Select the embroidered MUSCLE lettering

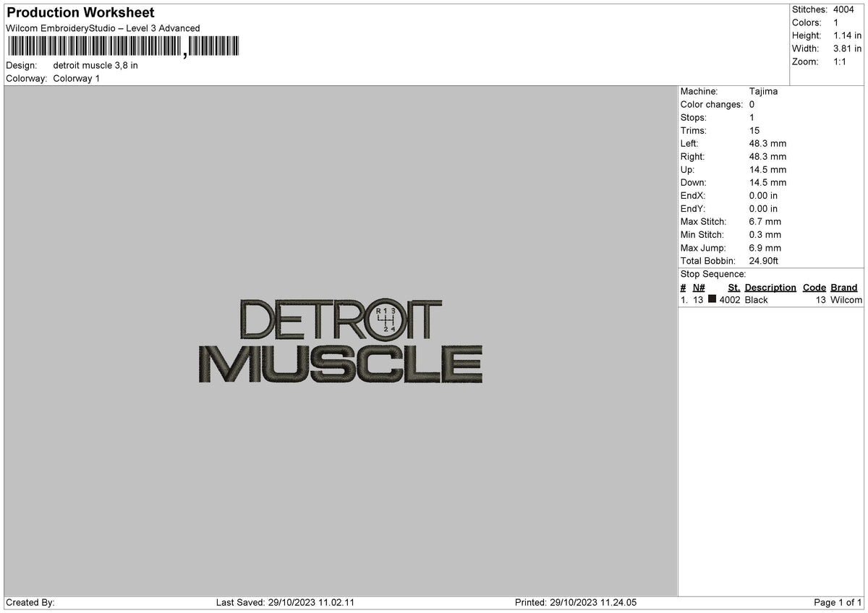[x=340, y=364]
